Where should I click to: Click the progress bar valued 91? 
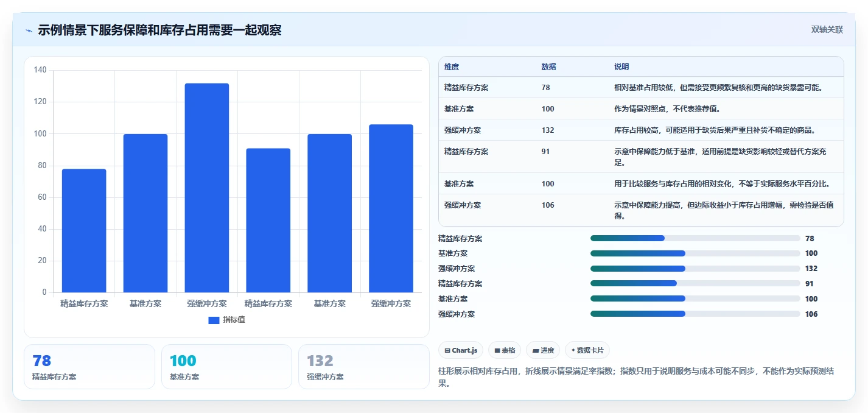pos(695,283)
